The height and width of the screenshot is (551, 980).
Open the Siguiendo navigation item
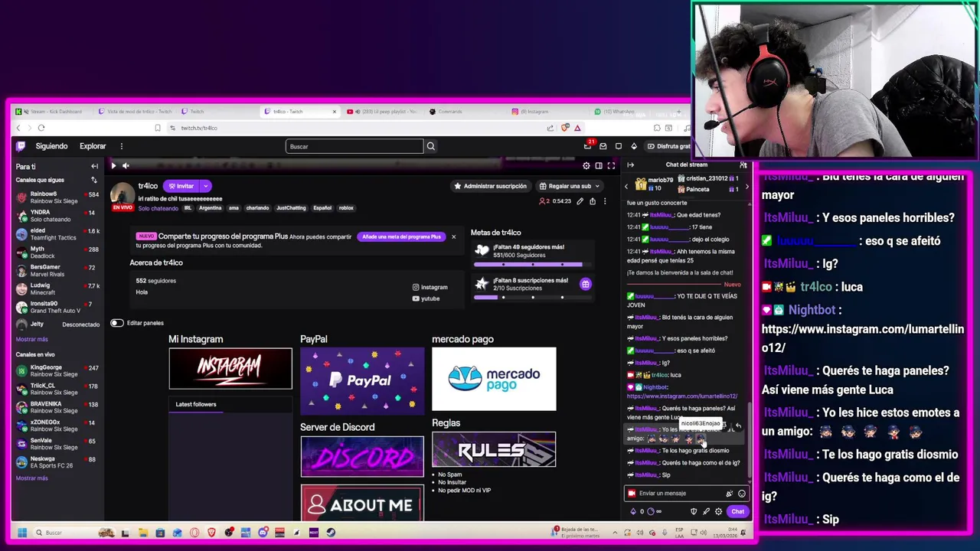[x=51, y=146]
